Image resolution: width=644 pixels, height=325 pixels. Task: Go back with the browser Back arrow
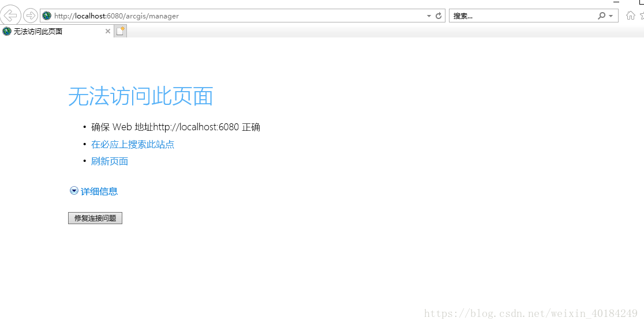click(10, 16)
